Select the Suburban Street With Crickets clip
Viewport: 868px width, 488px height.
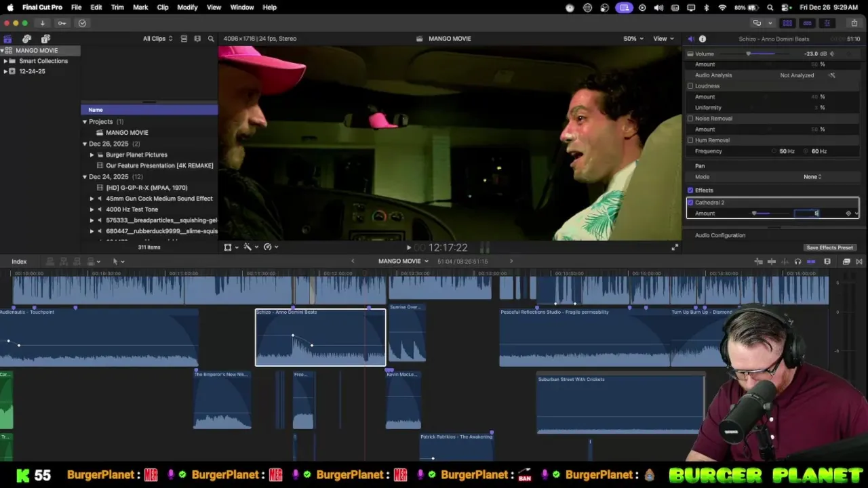(x=620, y=403)
